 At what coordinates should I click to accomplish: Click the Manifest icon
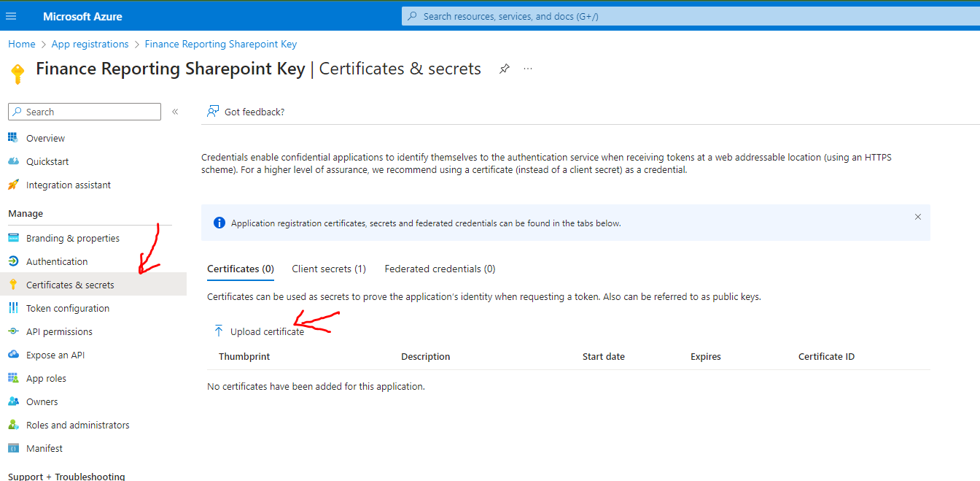point(13,448)
